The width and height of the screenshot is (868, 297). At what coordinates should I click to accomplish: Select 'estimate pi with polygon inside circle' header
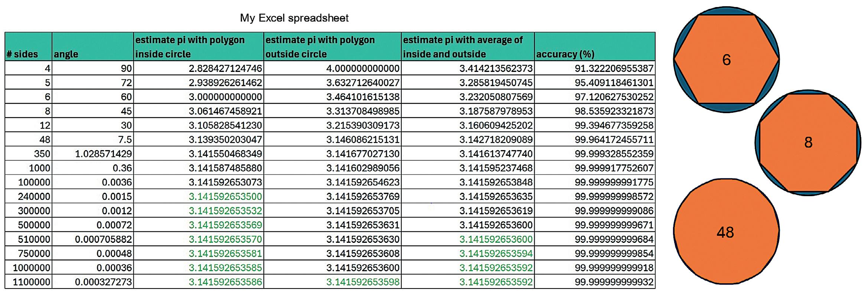click(199, 47)
